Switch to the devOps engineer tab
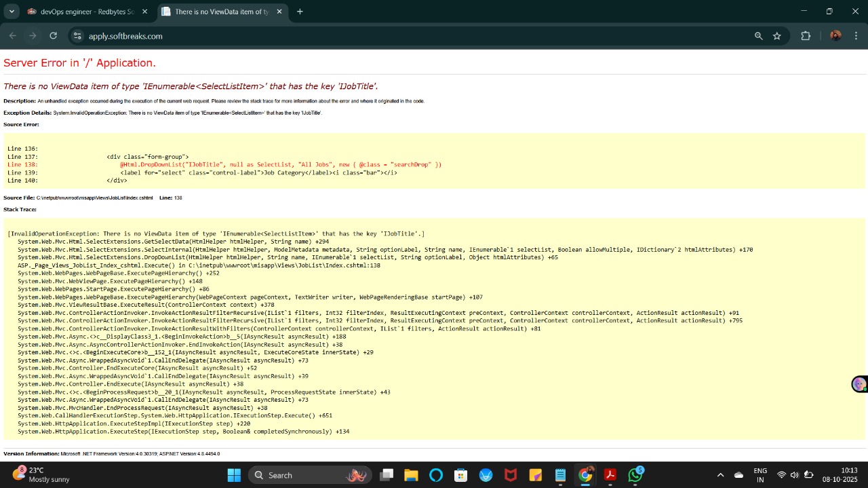Image resolution: width=868 pixels, height=488 pixels. coord(81,12)
